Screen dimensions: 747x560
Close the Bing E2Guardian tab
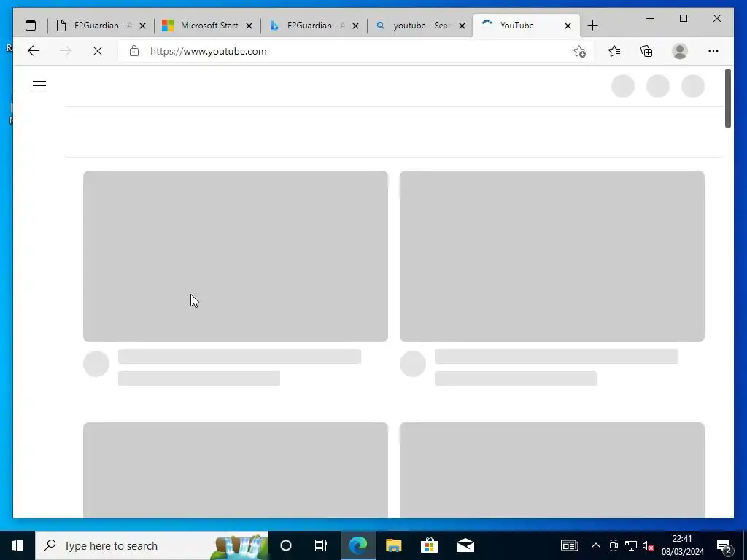[355, 26]
